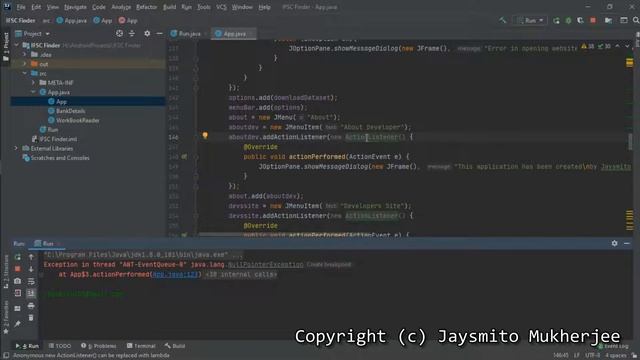
Task: Hide the Project panel with minus icon
Action: (x=160, y=33)
